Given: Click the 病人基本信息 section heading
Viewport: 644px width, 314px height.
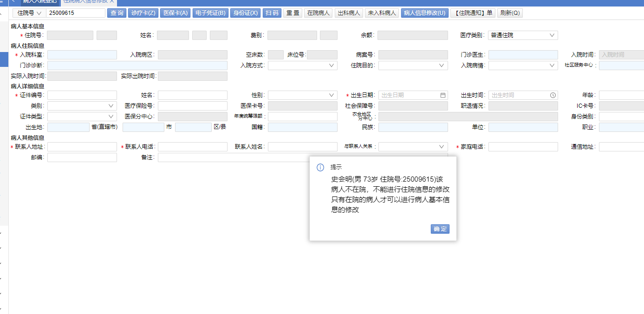Looking at the screenshot, I should click(x=27, y=26).
